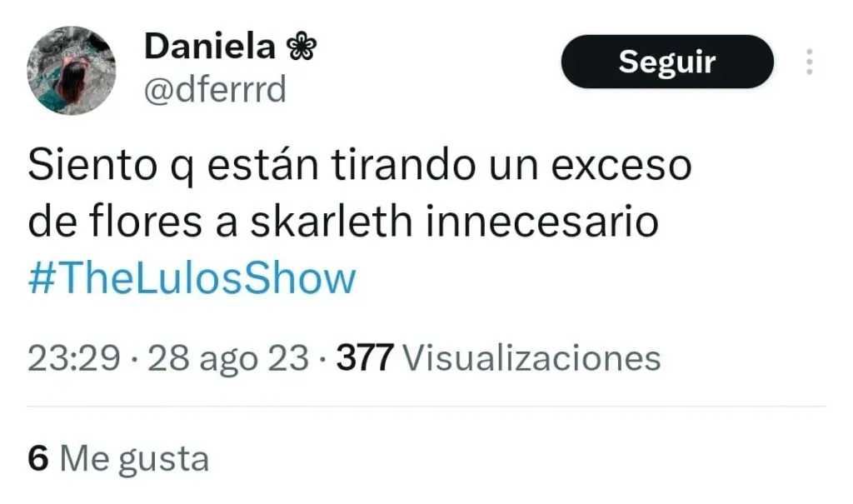Click Daniela's round profile avatar

tap(72, 70)
